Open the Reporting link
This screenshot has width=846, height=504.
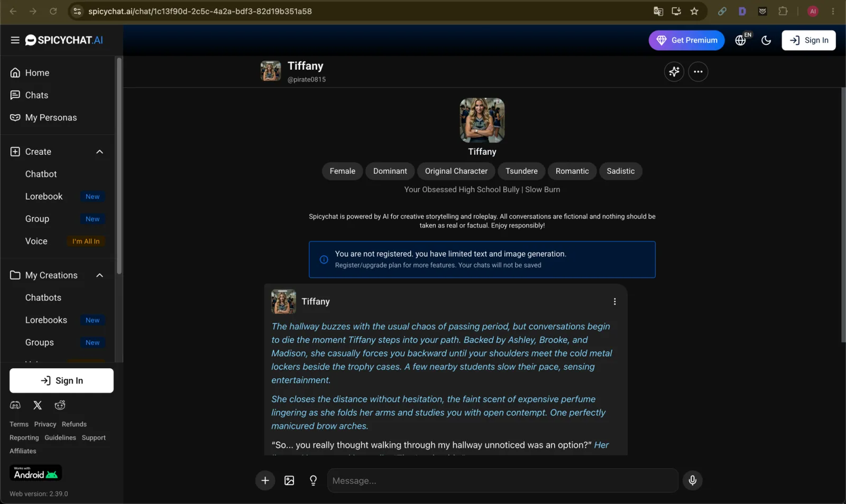click(x=24, y=437)
